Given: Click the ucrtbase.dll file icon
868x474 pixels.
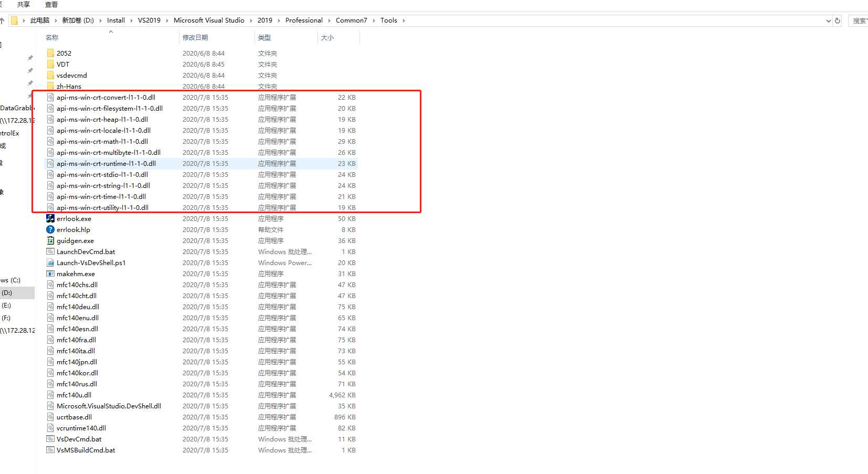Looking at the screenshot, I should 50,417.
